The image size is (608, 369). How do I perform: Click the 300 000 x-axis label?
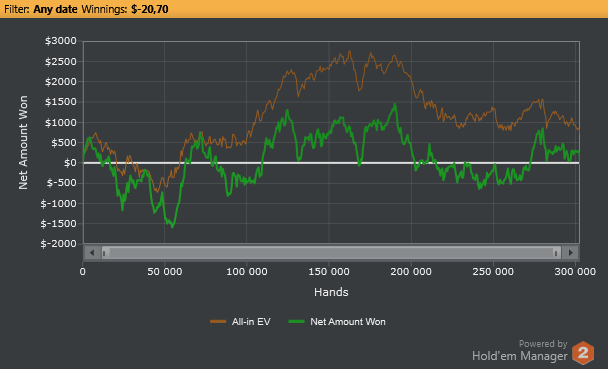(x=575, y=271)
